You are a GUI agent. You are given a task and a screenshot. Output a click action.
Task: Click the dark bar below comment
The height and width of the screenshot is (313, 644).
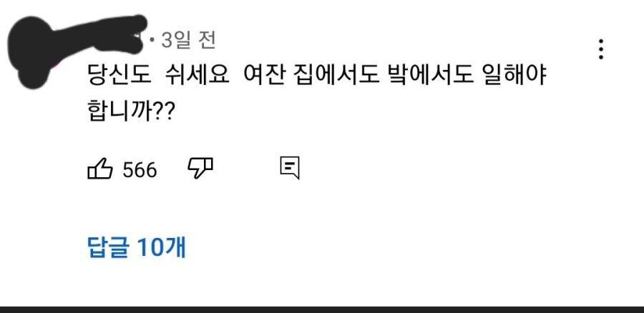click(x=322, y=309)
